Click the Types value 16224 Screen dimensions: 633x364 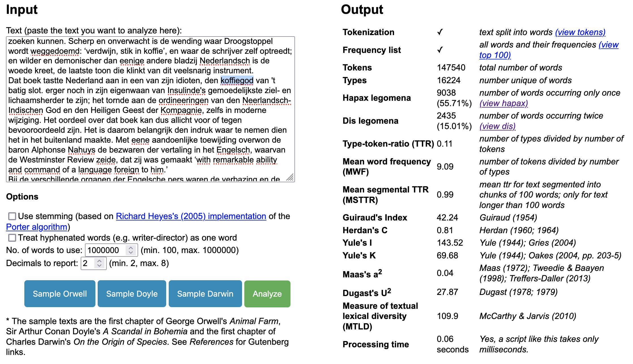pos(448,80)
